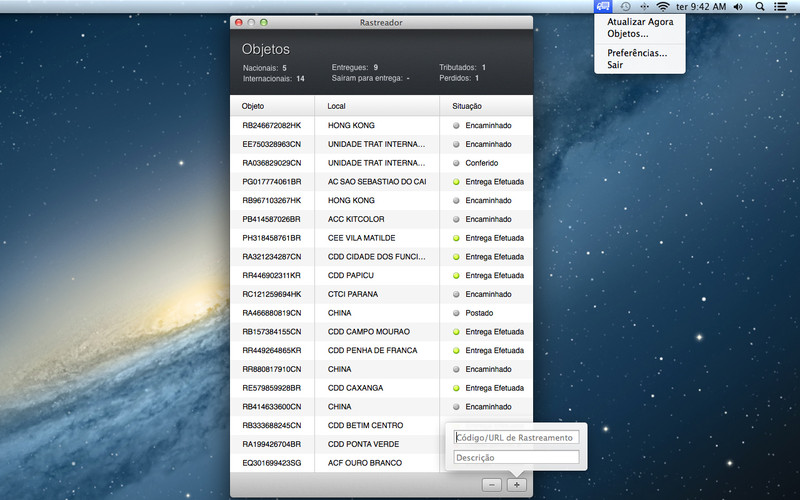The height and width of the screenshot is (500, 800).
Task: Sort by the Objeto column header
Action: pos(272,106)
